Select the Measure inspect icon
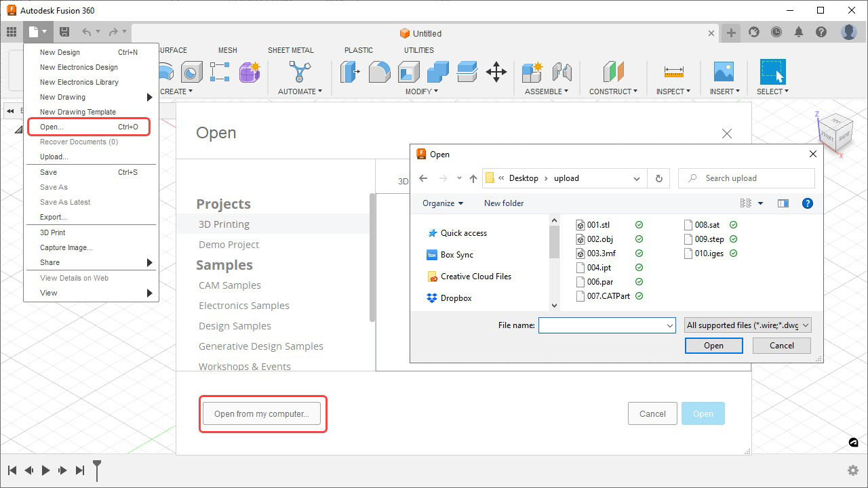The height and width of the screenshot is (488, 868). 673,72
